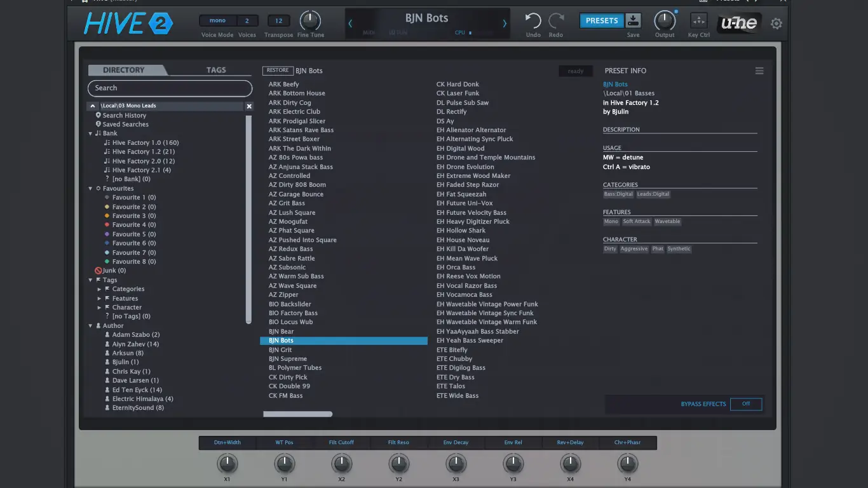Adjust the Output volume knob
This screenshot has height=488, width=868.
coord(665,21)
